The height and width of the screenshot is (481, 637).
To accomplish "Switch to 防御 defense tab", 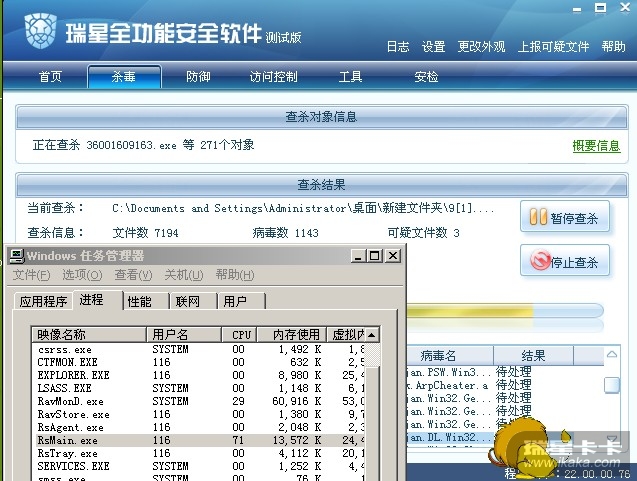I will pyautogui.click(x=198, y=76).
